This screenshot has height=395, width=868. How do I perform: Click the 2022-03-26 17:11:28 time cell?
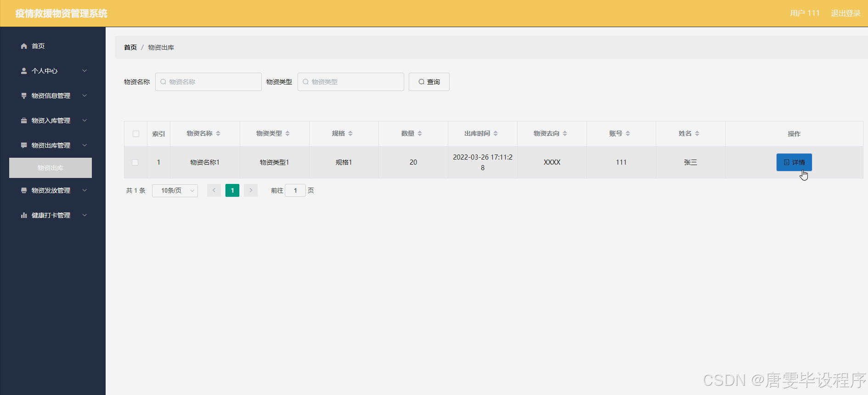[483, 162]
